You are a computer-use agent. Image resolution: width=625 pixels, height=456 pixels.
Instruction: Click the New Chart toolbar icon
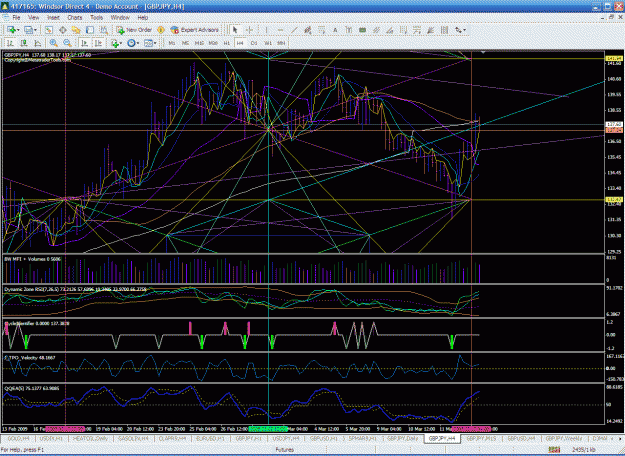pos(11,30)
